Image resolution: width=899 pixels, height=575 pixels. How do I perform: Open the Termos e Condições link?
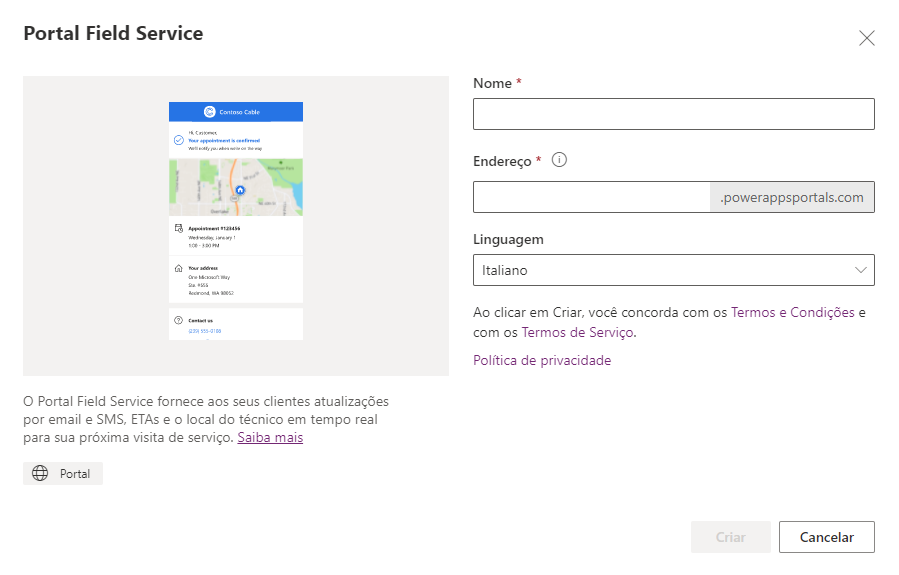[x=792, y=312]
